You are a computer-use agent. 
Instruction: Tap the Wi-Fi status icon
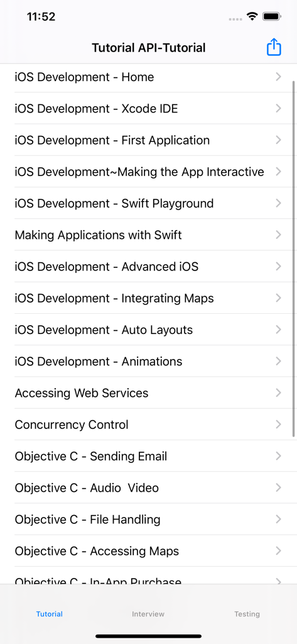252,17
